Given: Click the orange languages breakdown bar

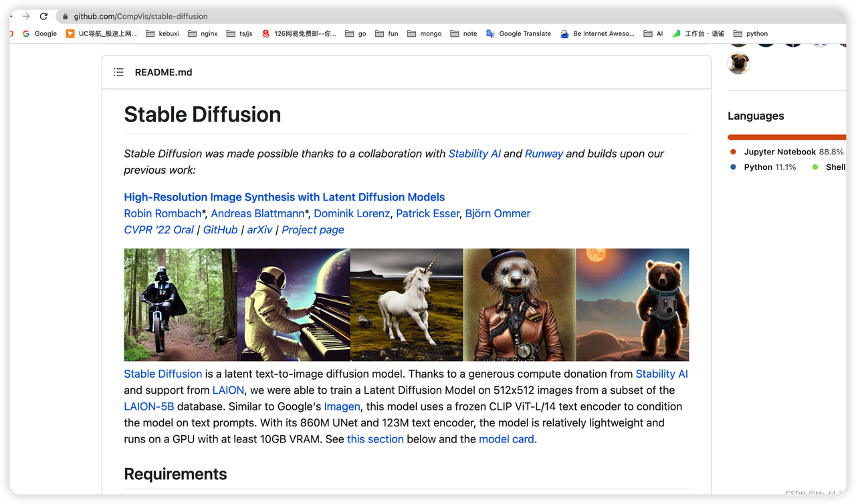Looking at the screenshot, I should 786,137.
